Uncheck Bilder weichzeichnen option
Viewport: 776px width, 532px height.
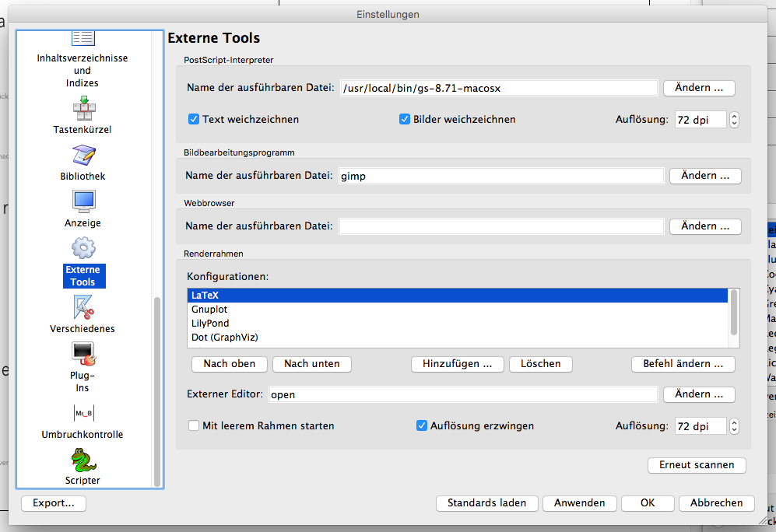coord(405,120)
